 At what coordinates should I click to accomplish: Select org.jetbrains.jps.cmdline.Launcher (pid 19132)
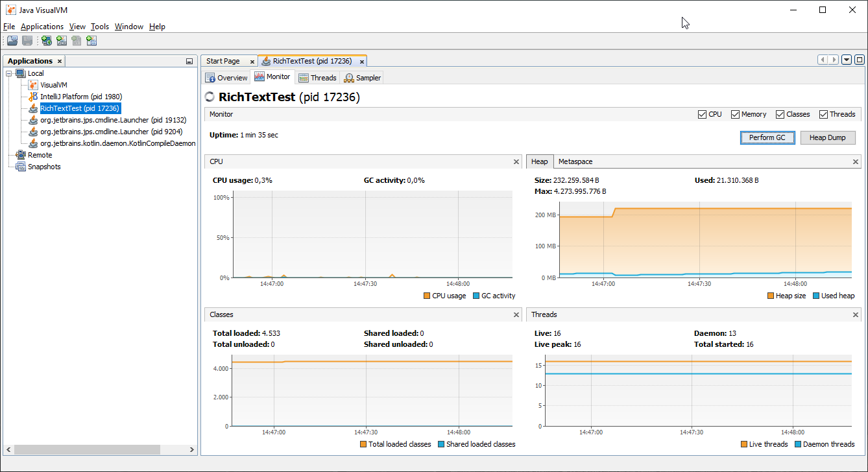pyautogui.click(x=114, y=120)
